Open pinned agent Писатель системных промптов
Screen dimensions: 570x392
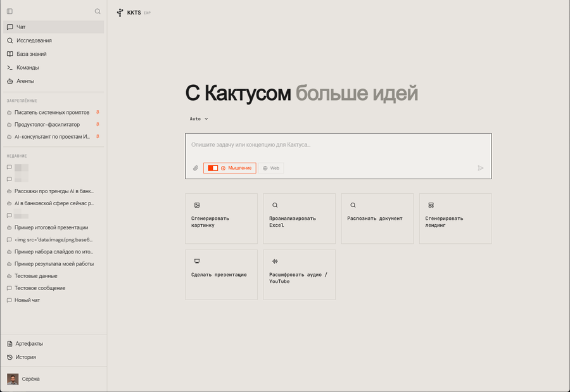[53, 112]
